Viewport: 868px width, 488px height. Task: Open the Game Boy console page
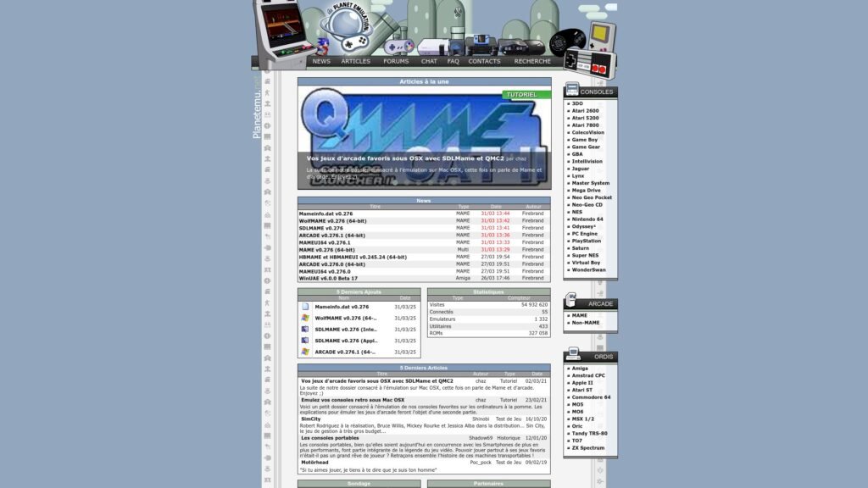585,140
